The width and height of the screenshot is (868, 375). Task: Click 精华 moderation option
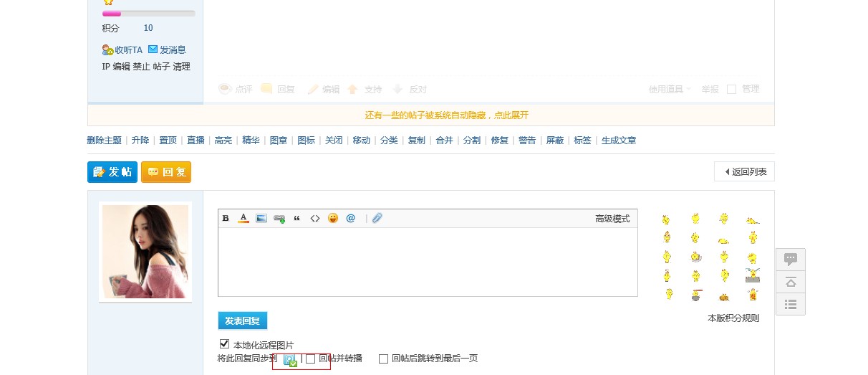251,141
